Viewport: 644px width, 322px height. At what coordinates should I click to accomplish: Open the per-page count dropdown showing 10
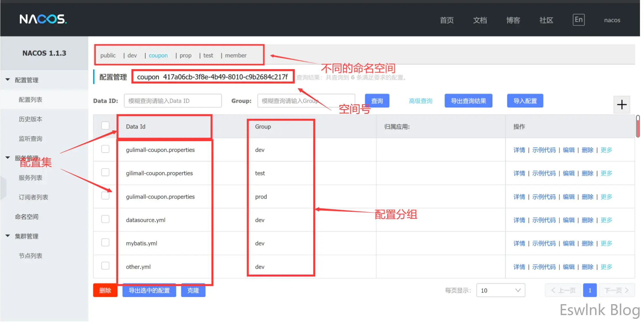tap(501, 290)
